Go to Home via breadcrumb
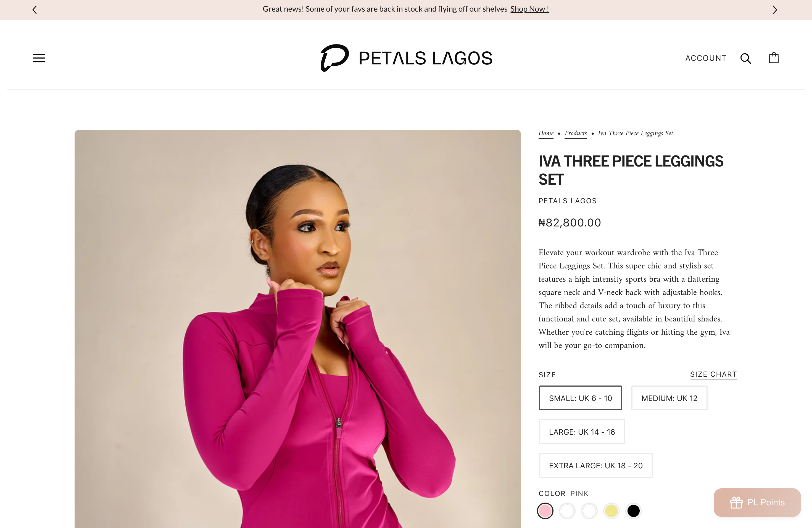The image size is (812, 528). click(x=545, y=133)
